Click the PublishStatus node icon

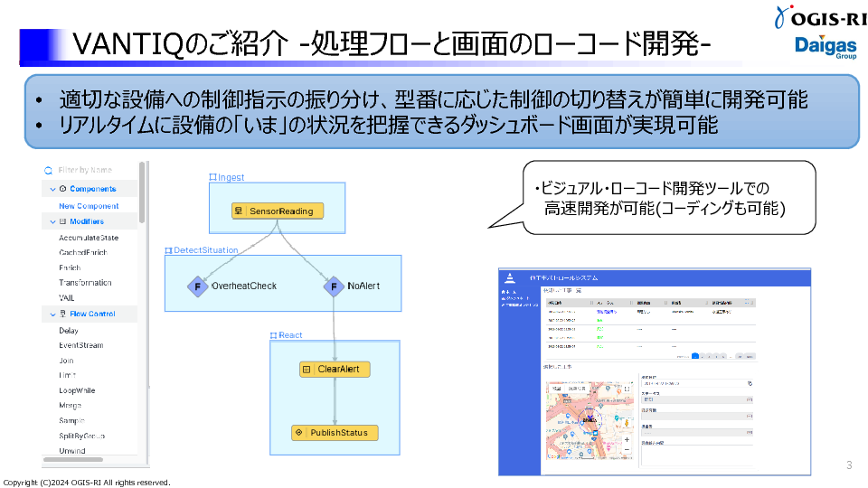pos(299,433)
